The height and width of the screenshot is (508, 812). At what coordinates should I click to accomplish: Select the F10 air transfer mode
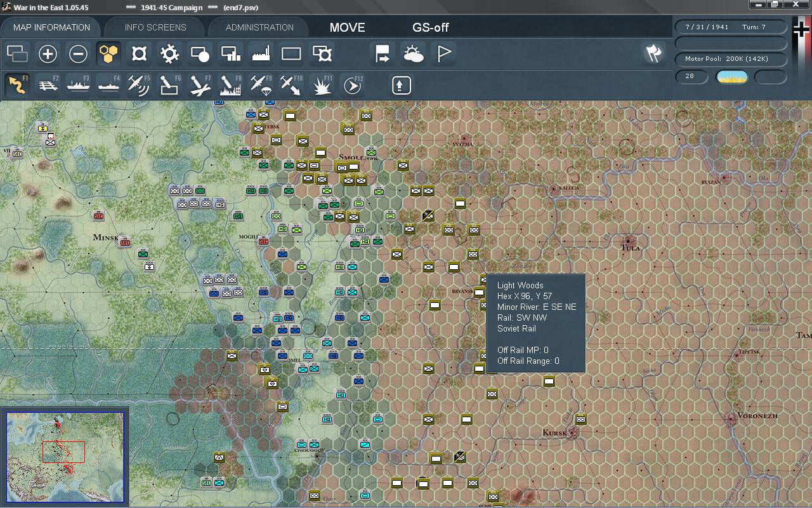(291, 85)
